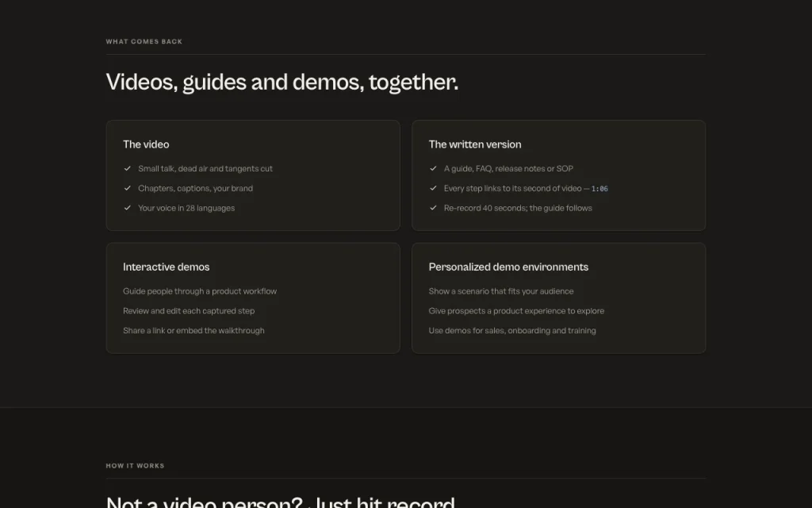Click the text "Small talk, dead air and tangents cut"
The width and height of the screenshot is (812, 508).
(205, 168)
